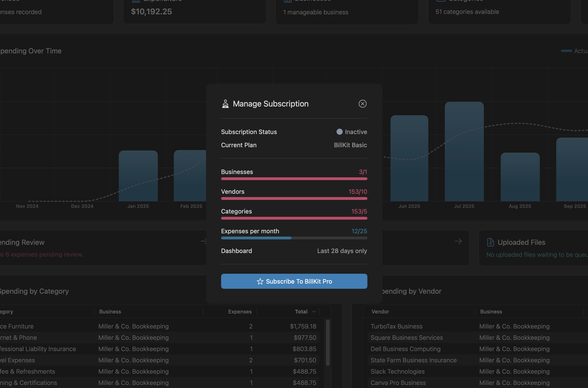Click the Expenditure bar chart icon

136,1
